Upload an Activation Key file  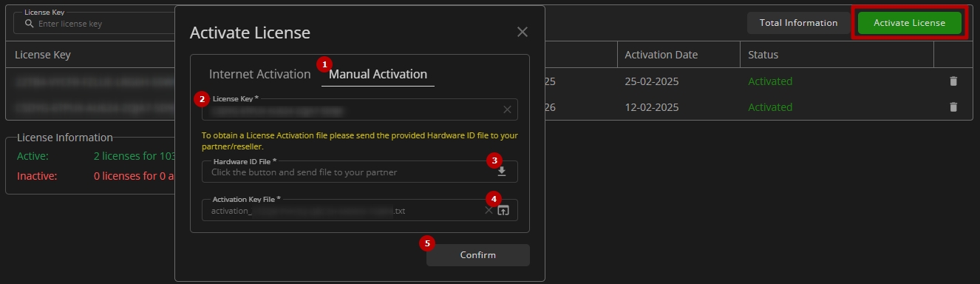503,210
